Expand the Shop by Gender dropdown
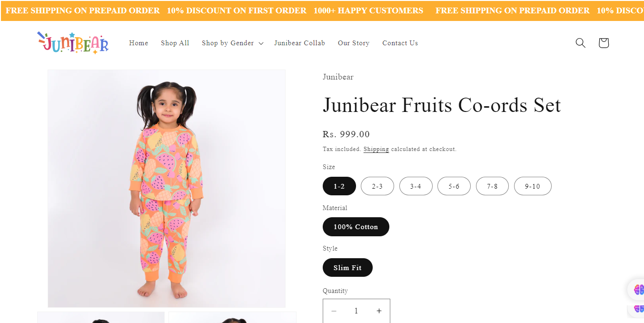Screen dimensions: 644x323 point(232,43)
